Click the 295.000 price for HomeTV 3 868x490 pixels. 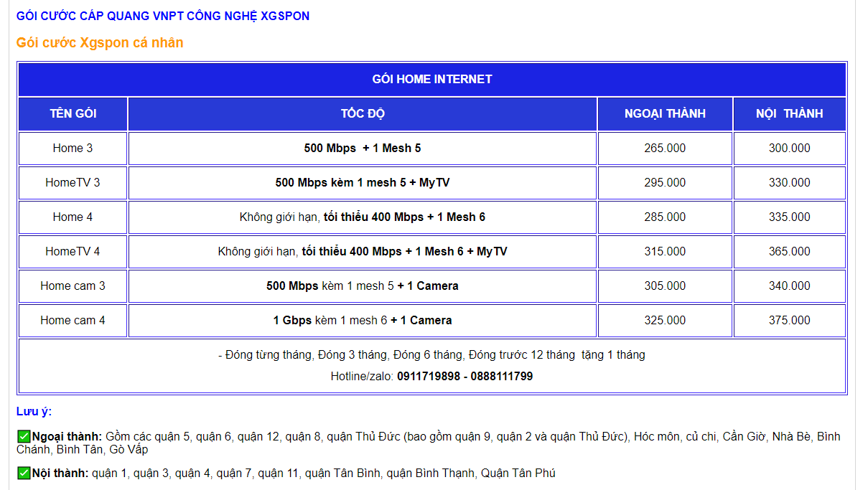point(665,182)
